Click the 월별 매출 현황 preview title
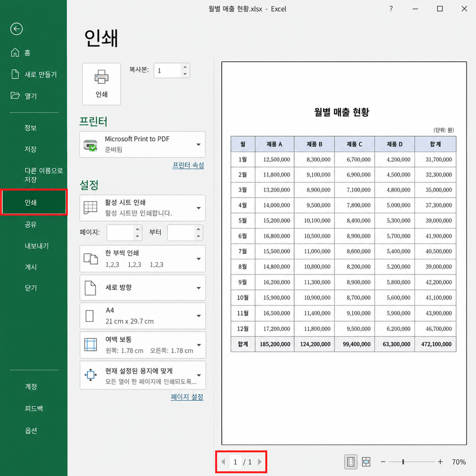 (x=342, y=112)
